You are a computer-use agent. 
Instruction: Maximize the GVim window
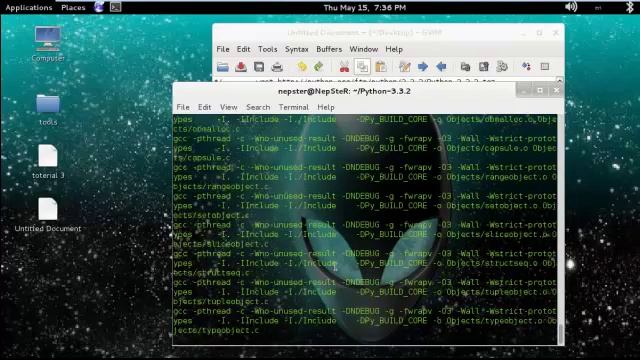(x=540, y=33)
